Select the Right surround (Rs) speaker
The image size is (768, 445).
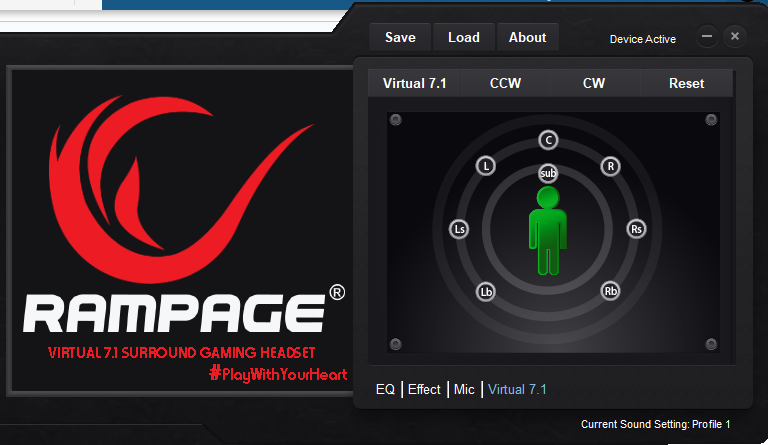636,229
